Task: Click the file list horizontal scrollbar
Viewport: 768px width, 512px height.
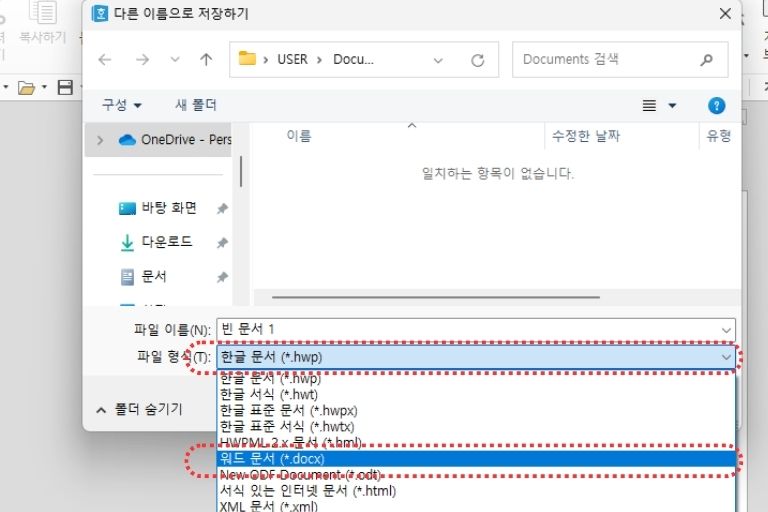Action: [436, 297]
